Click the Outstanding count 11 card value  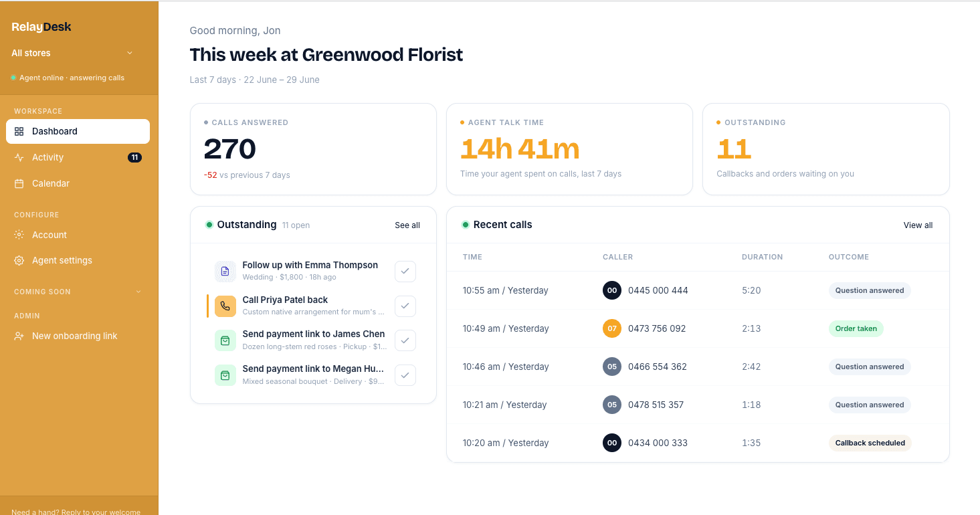[x=734, y=149]
